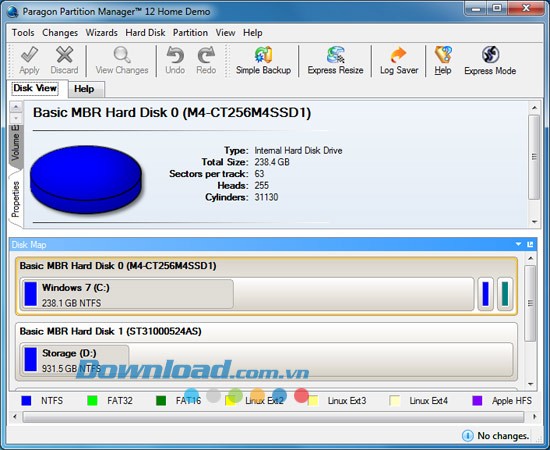The image size is (550, 450).
Task: Click the legend scroll right arrow
Action: point(534,417)
